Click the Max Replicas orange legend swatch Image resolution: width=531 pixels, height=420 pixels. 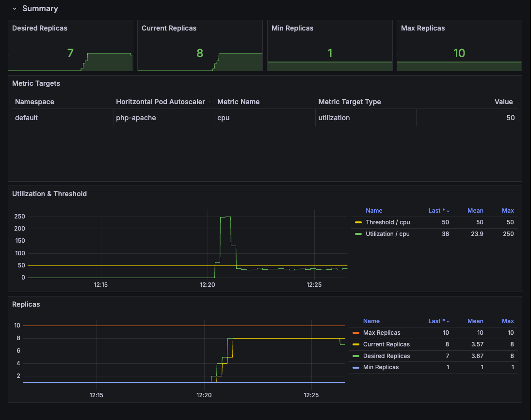coord(355,333)
